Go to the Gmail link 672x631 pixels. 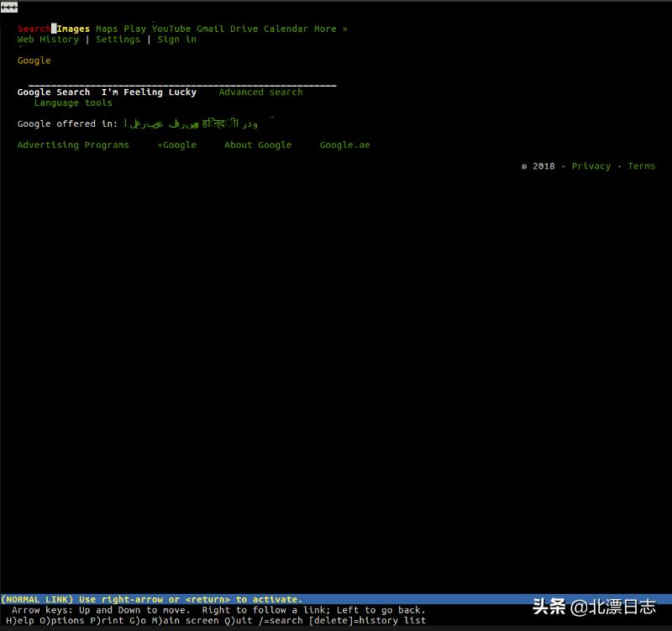[211, 29]
